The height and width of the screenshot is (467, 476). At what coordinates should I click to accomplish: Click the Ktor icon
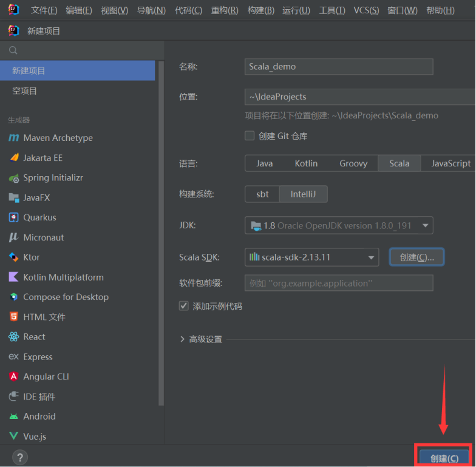(13, 257)
